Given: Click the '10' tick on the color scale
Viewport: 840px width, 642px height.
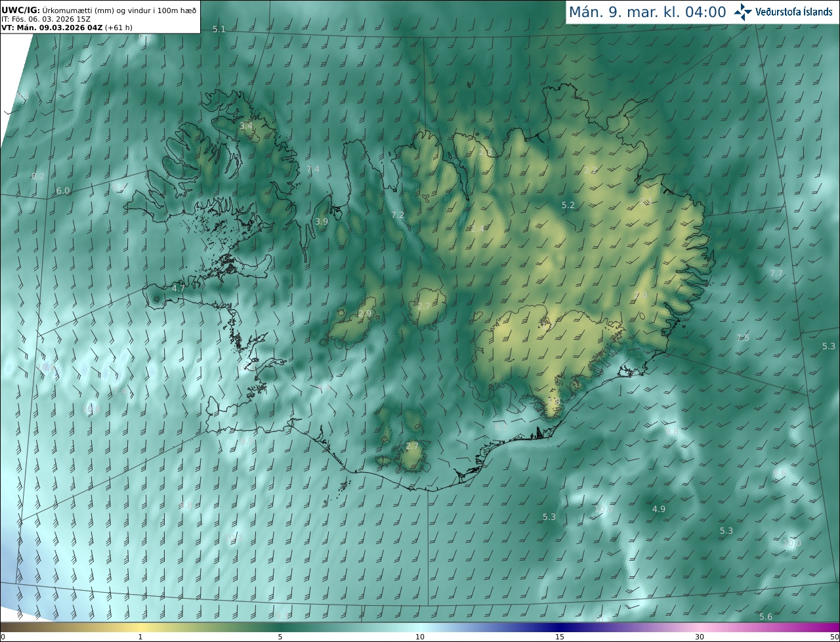Looking at the screenshot, I should coord(420,637).
